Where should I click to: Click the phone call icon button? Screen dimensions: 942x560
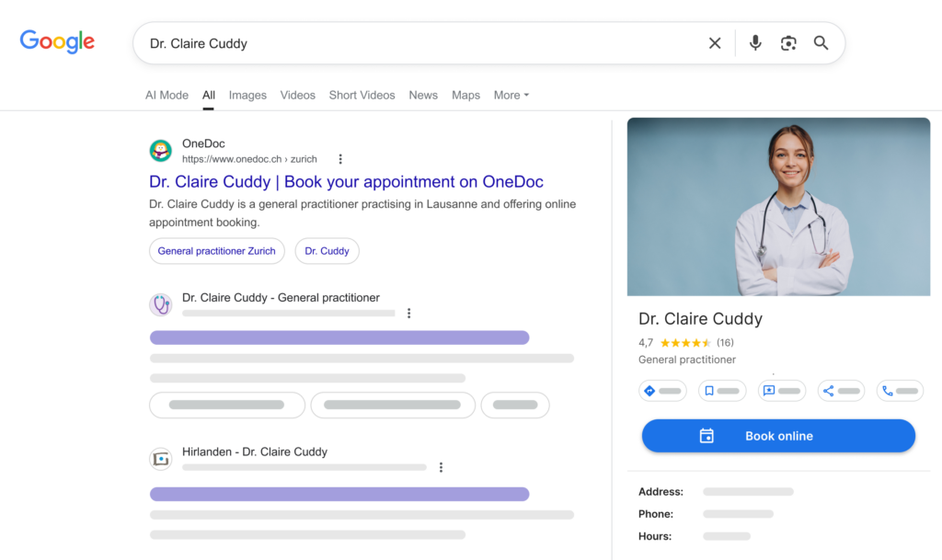pyautogui.click(x=900, y=391)
